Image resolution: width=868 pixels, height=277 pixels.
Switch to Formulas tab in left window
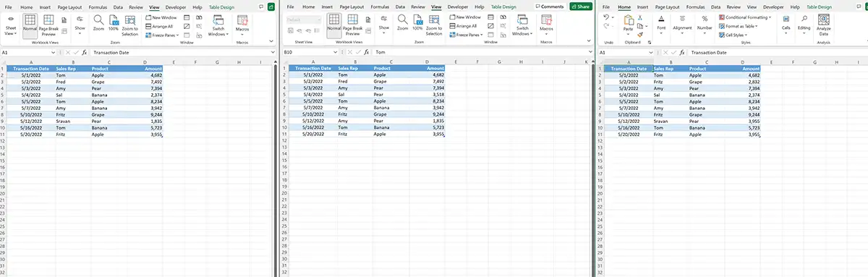pyautogui.click(x=98, y=7)
